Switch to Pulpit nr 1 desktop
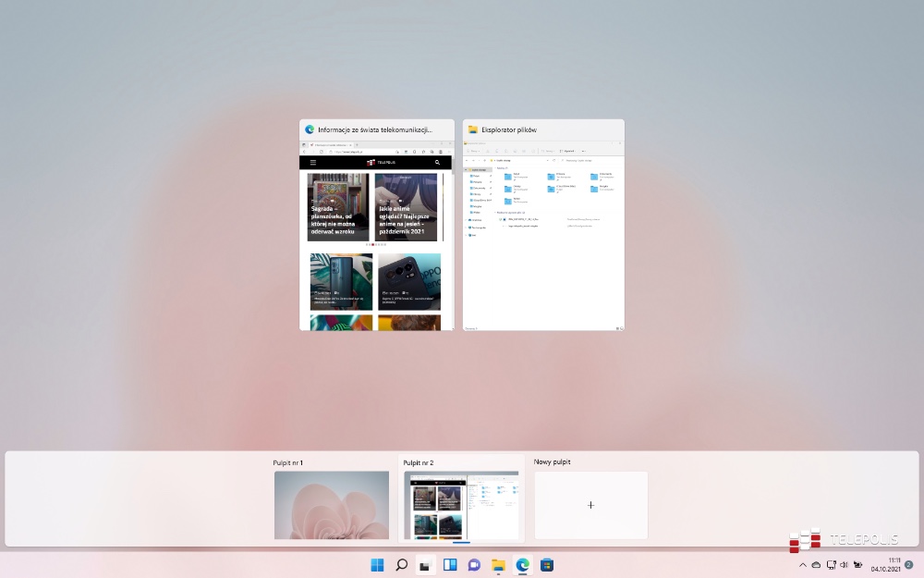 331,505
